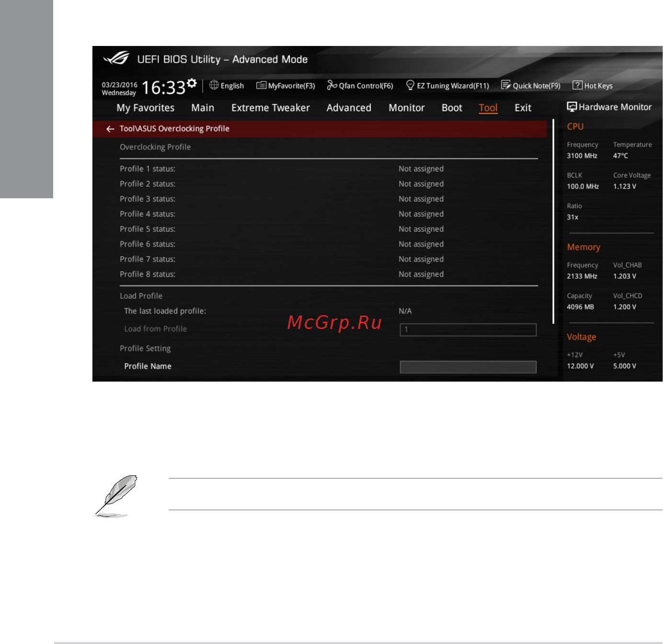
Task: Click the Quick Note pencil icon
Action: coord(506,85)
